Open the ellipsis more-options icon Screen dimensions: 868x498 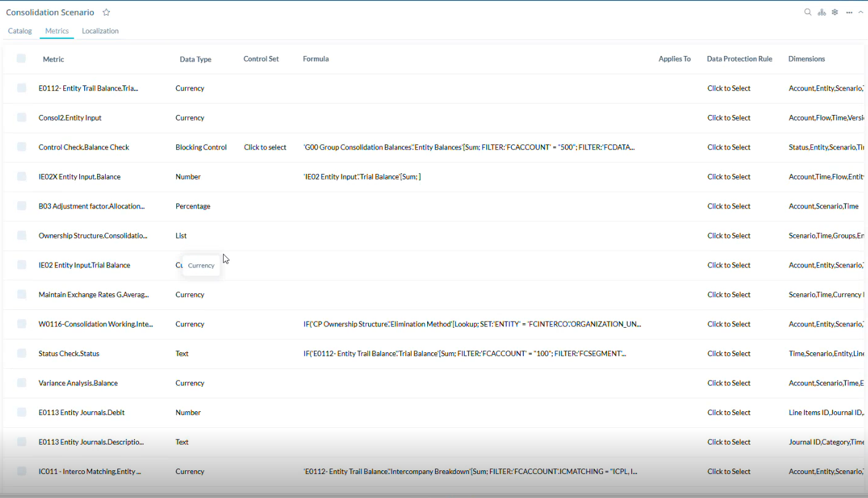(848, 12)
